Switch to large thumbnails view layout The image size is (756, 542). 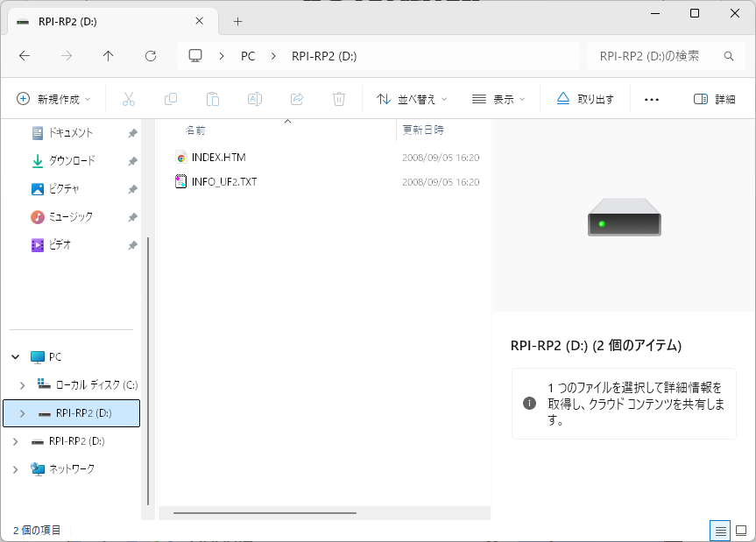click(x=741, y=531)
